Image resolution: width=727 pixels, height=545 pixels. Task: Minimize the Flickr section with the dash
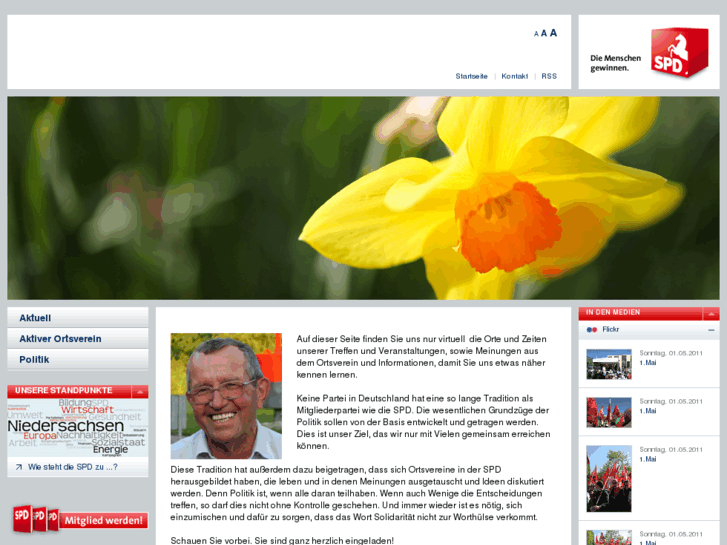(711, 330)
